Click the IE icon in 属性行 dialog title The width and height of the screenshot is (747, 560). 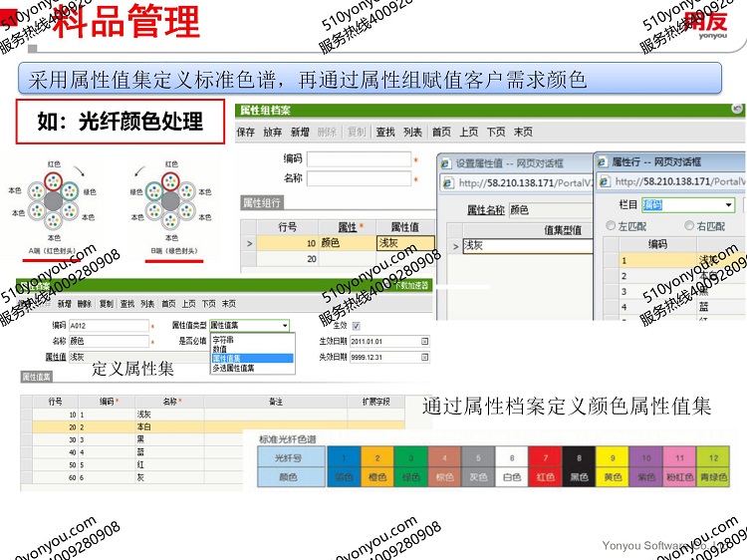603,161
